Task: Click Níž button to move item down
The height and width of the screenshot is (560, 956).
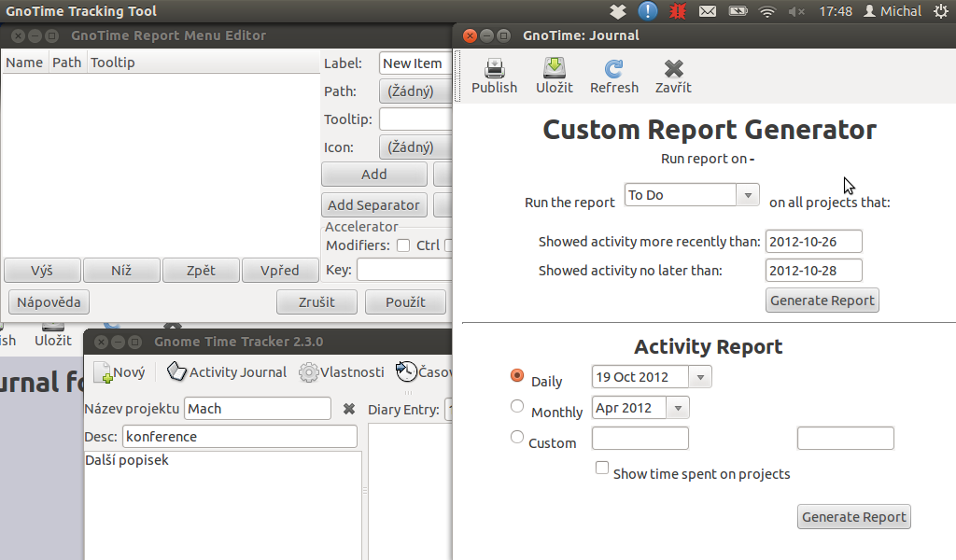Action: click(x=121, y=271)
